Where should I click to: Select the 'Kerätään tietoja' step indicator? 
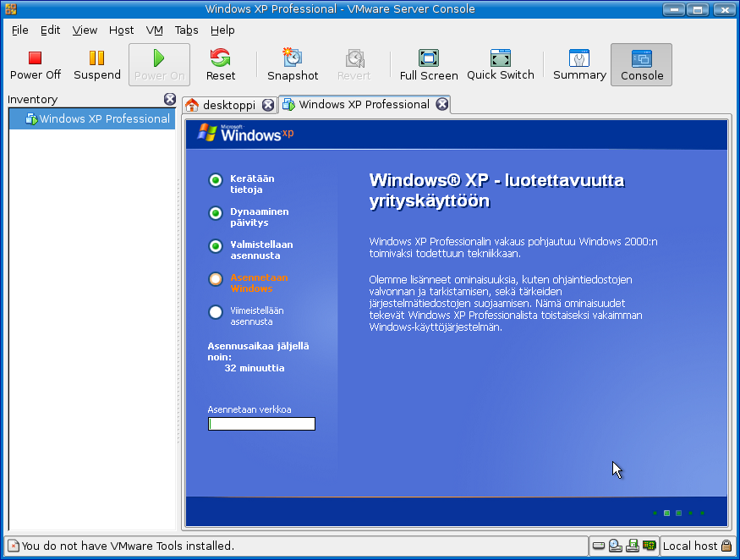click(x=216, y=179)
